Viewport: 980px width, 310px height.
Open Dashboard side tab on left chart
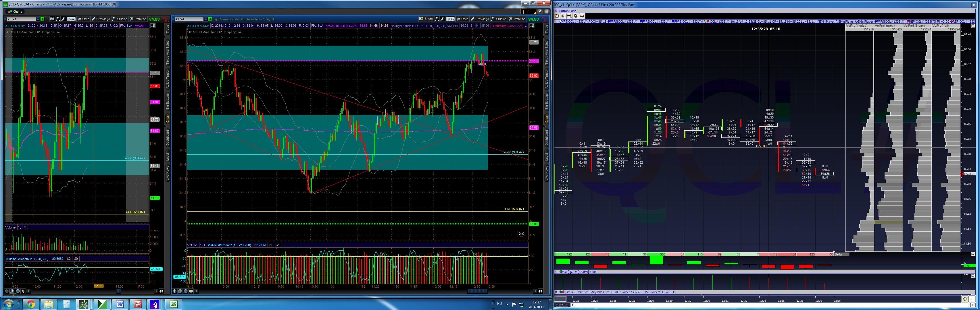pos(167,137)
